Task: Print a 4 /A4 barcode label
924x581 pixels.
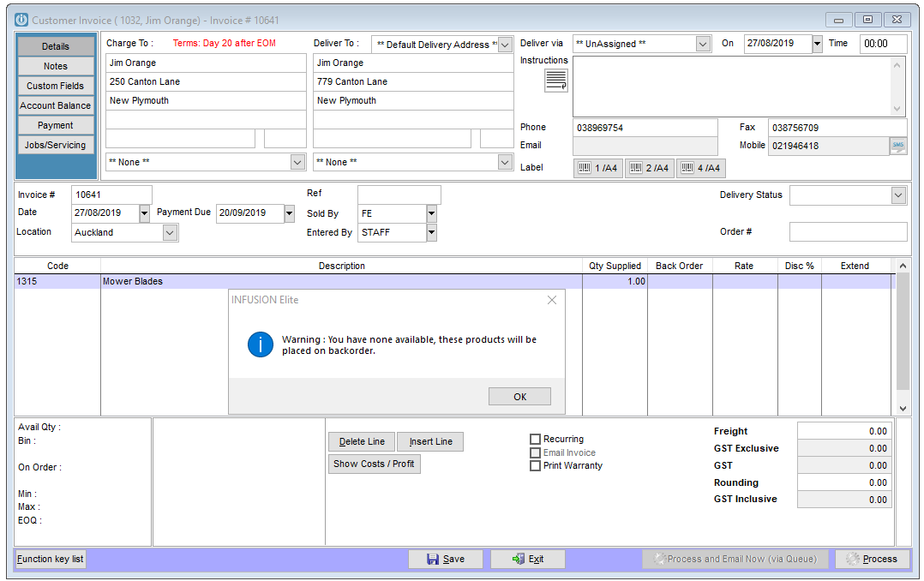Action: tap(700, 167)
